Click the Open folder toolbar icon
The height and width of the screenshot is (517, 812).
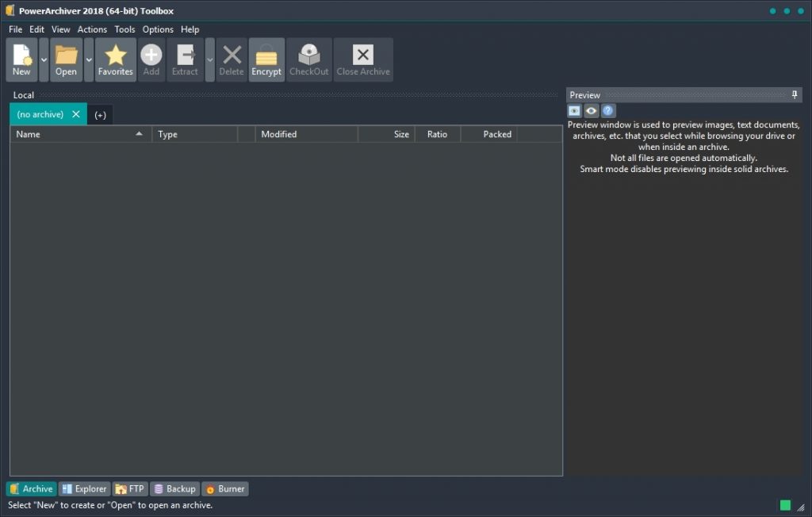[67, 59]
